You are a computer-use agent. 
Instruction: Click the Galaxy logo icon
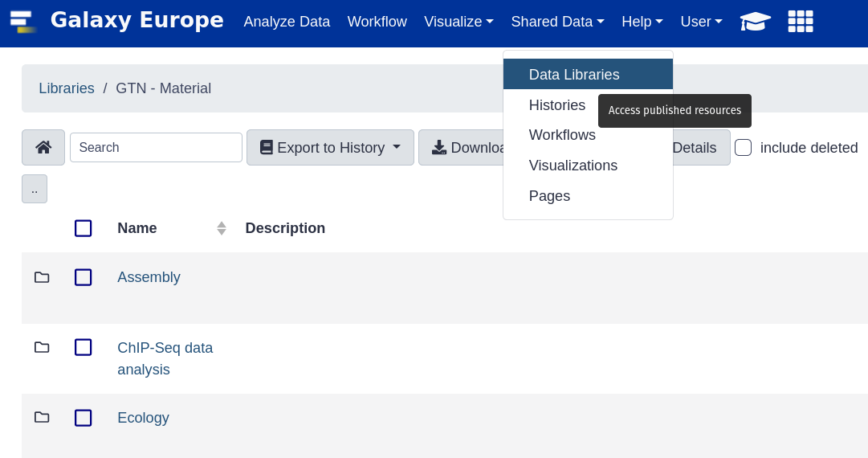23,22
